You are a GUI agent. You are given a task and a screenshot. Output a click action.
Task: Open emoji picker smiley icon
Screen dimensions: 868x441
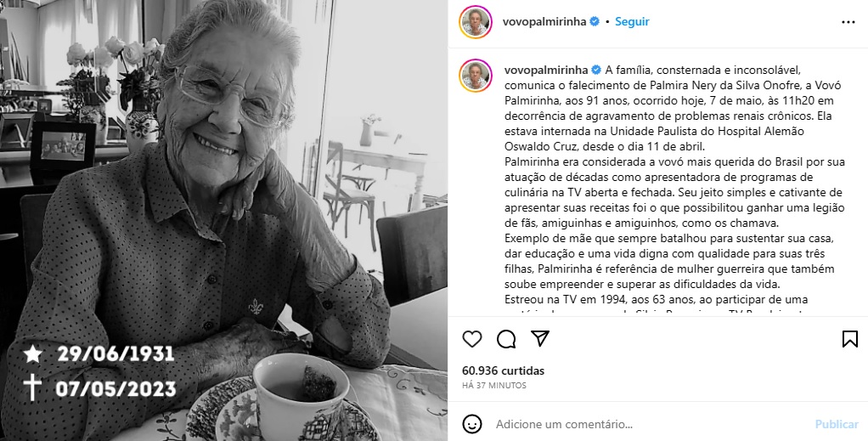coord(471,424)
